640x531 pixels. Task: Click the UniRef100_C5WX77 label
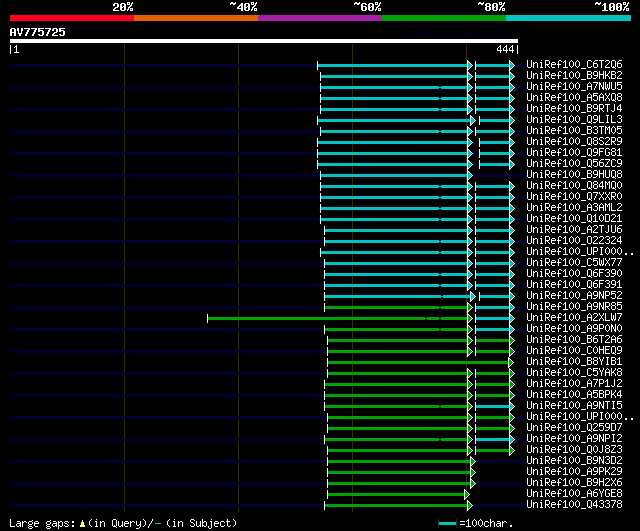pyautogui.click(x=574, y=263)
